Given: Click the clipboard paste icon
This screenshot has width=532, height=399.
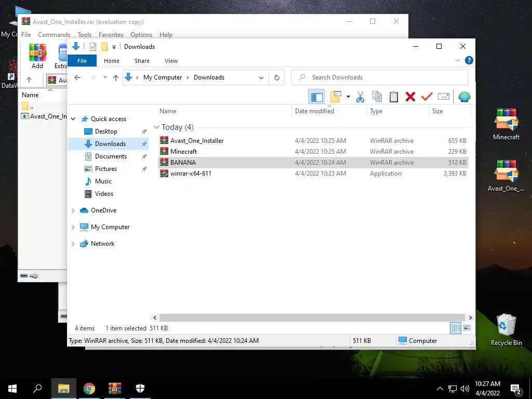Looking at the screenshot, I should pos(394,97).
